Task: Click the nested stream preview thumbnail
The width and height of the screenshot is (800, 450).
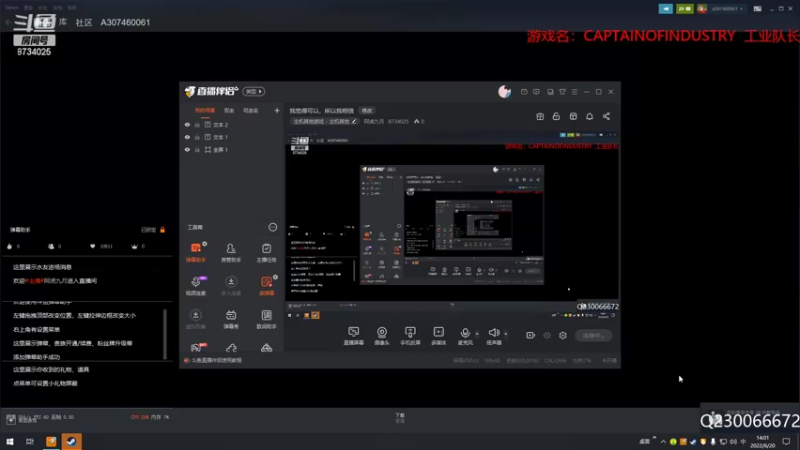Action: pos(452,224)
